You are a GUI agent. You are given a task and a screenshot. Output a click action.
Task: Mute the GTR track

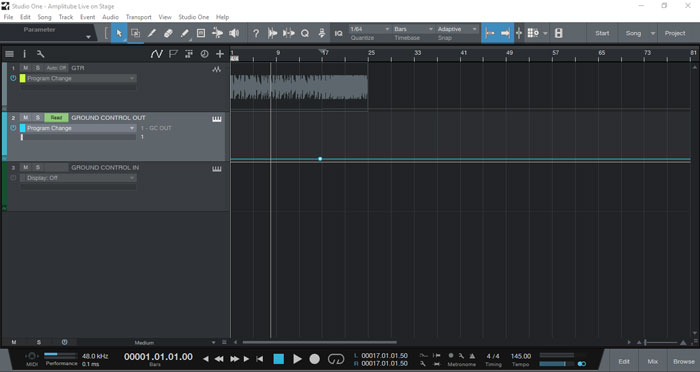pyautogui.click(x=25, y=68)
